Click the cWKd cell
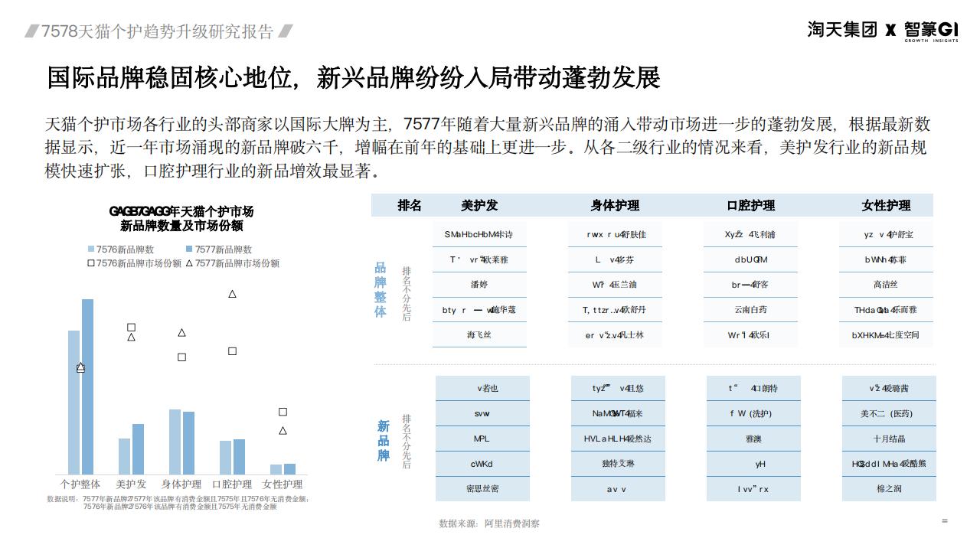The image size is (980, 551). click(482, 464)
